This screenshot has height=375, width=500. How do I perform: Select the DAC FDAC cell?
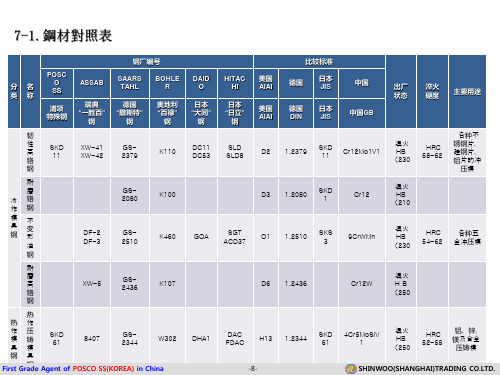(235, 338)
